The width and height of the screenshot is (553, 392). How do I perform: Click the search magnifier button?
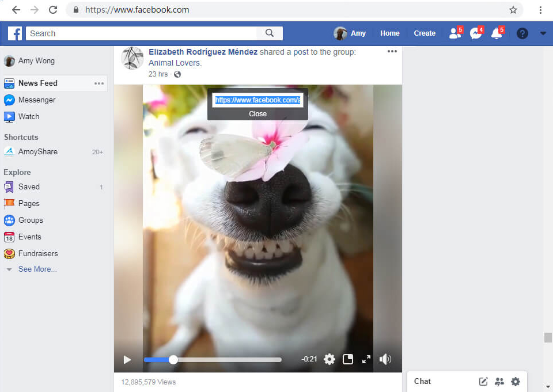point(270,33)
